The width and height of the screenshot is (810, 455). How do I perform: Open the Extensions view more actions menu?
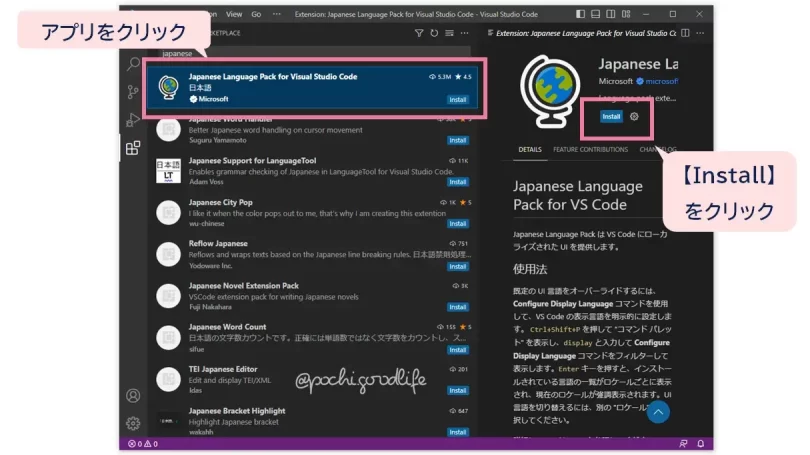point(463,33)
